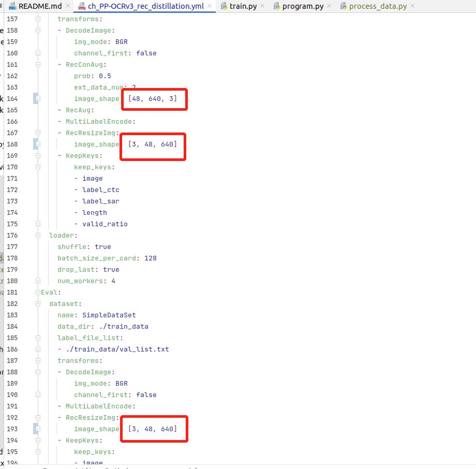The image size is (476, 469).
Task: Collapse the transforms fold at line 157
Action: [38, 19]
